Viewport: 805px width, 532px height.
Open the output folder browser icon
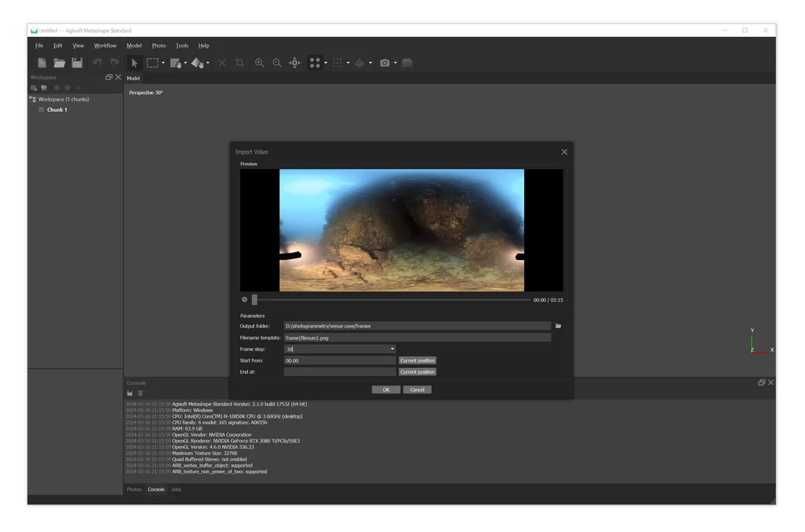[559, 325]
